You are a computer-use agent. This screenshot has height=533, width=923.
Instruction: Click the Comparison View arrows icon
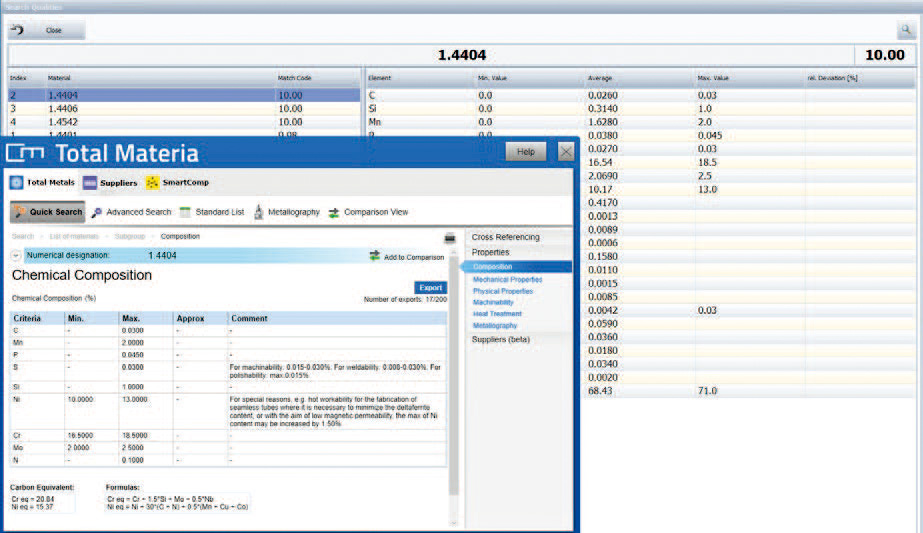point(334,213)
